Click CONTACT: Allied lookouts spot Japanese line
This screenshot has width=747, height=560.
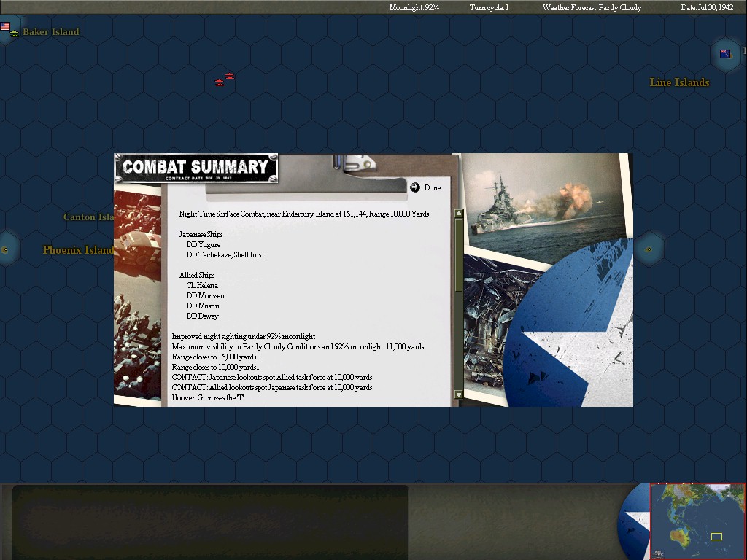pos(272,388)
